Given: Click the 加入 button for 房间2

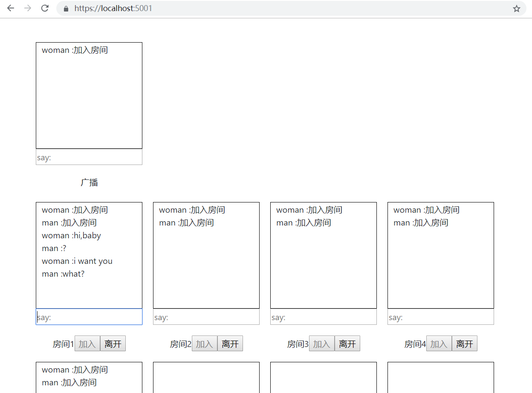Looking at the screenshot, I should 205,344.
